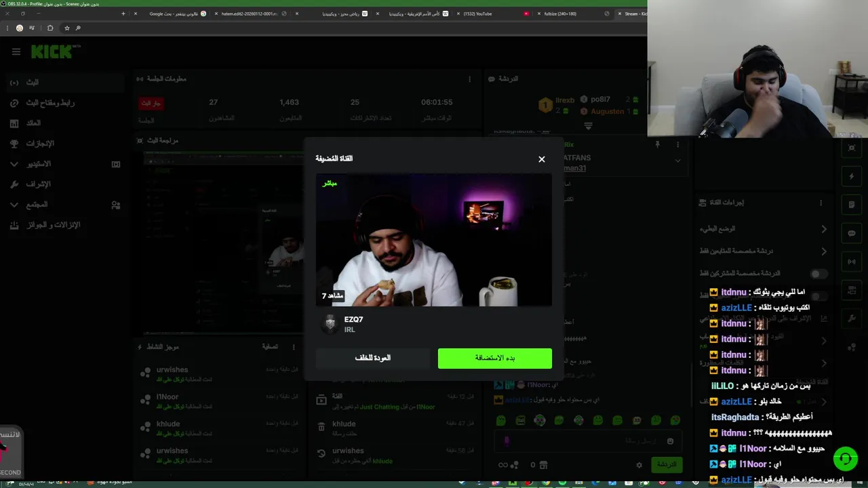Click the broadcast signal icon in right rail

click(852, 262)
